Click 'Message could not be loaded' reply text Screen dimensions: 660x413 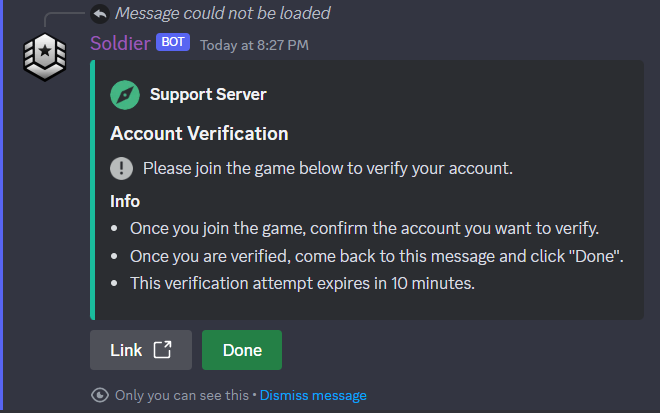click(x=222, y=14)
